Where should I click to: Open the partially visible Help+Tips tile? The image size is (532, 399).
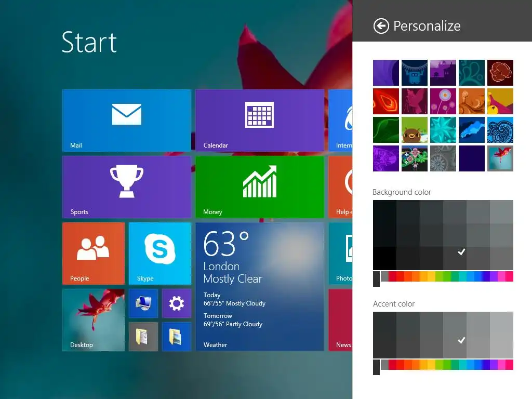point(341,187)
